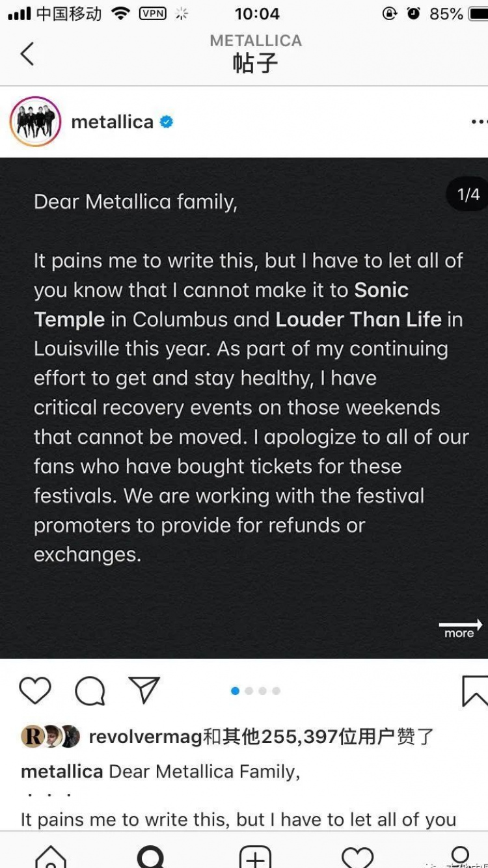Tap revolvermag in the likes line
This screenshot has height=868, width=488.
[x=146, y=737]
